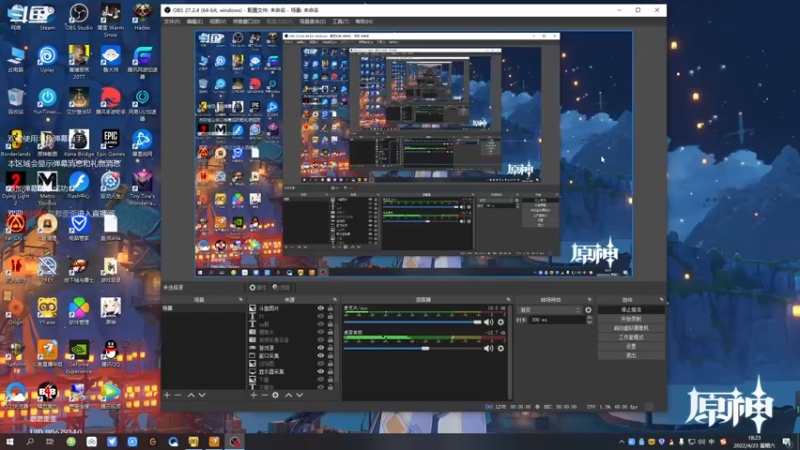Mute the 麦克风/Aux audio channel
800x450 pixels.
489,322
